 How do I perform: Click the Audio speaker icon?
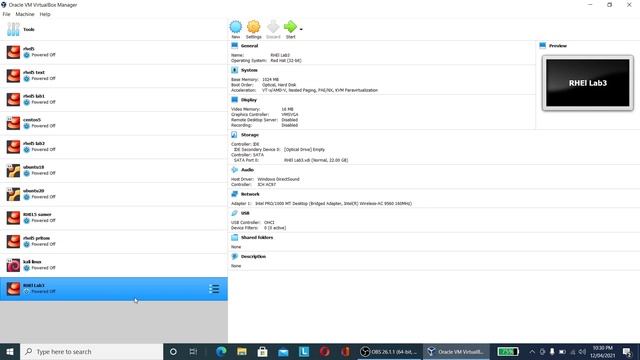(234, 169)
